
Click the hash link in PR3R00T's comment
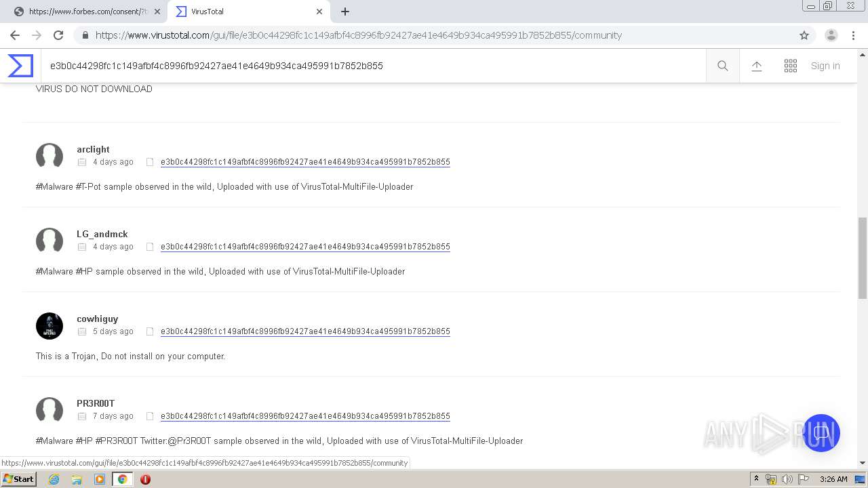pos(305,416)
